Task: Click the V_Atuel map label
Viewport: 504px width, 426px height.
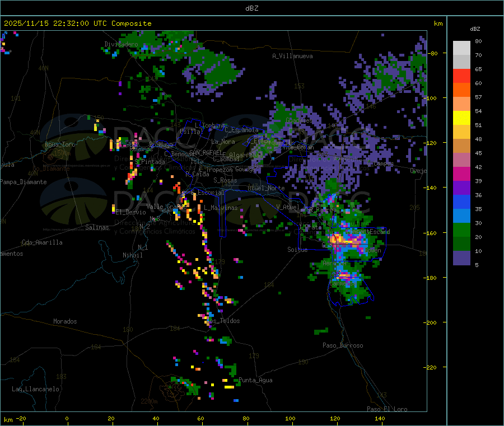Action: (288, 207)
